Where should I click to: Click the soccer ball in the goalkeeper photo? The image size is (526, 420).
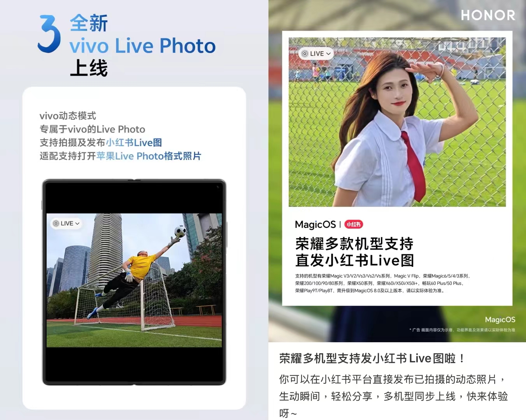point(180,232)
